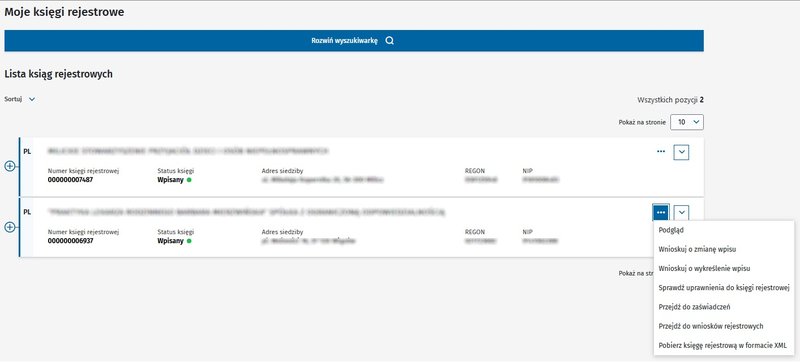Viewport: 800px width, 362px height.
Task: Click plus icon beside register 000000006937
Action: click(10, 227)
